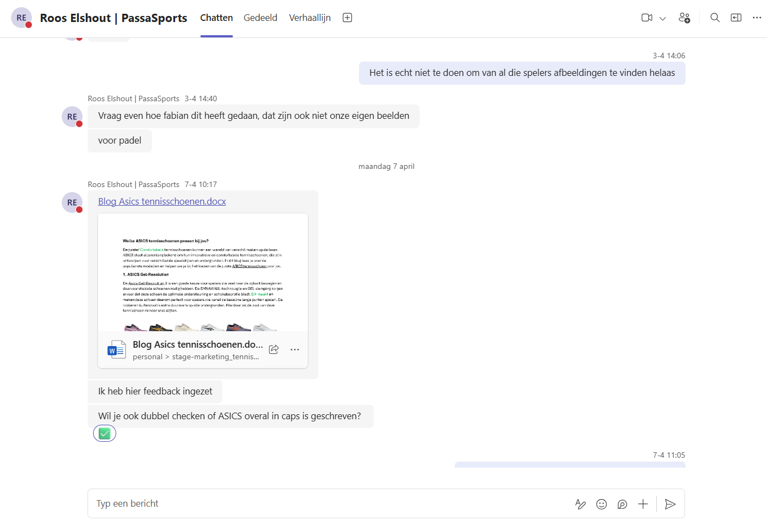The height and width of the screenshot is (532, 767).
Task: Open the Chatten tab
Action: click(x=216, y=18)
